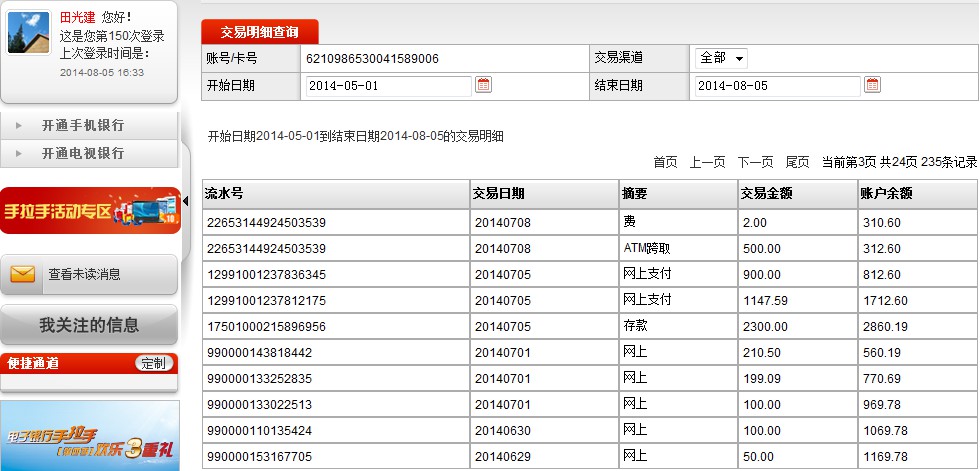The height and width of the screenshot is (471, 980).
Task: Click date cell 20140629
Action: [x=544, y=457]
